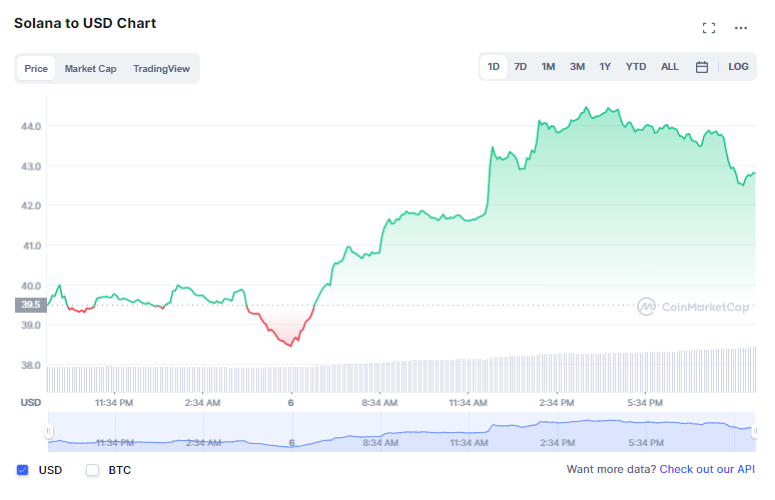Click the Solana to USD Chart title
Viewport: 775px width, 500px height.
[x=85, y=23]
